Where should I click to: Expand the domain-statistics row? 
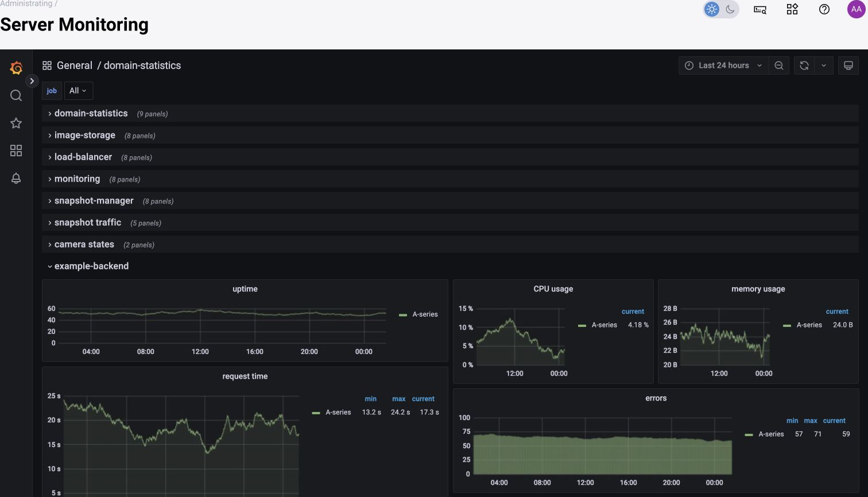[x=450, y=114]
